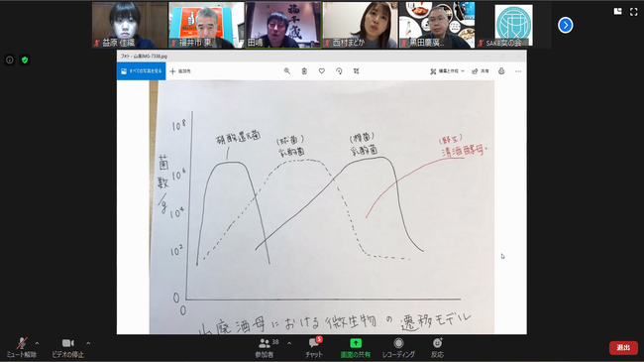Click the 'See all photos' tab
Viewport: 644px width, 362px height.
(142, 71)
